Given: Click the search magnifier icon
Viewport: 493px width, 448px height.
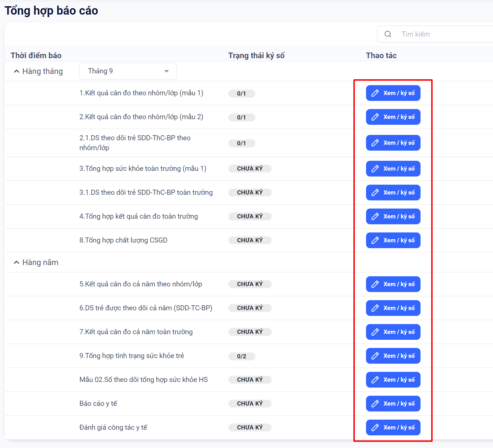Looking at the screenshot, I should pos(388,34).
